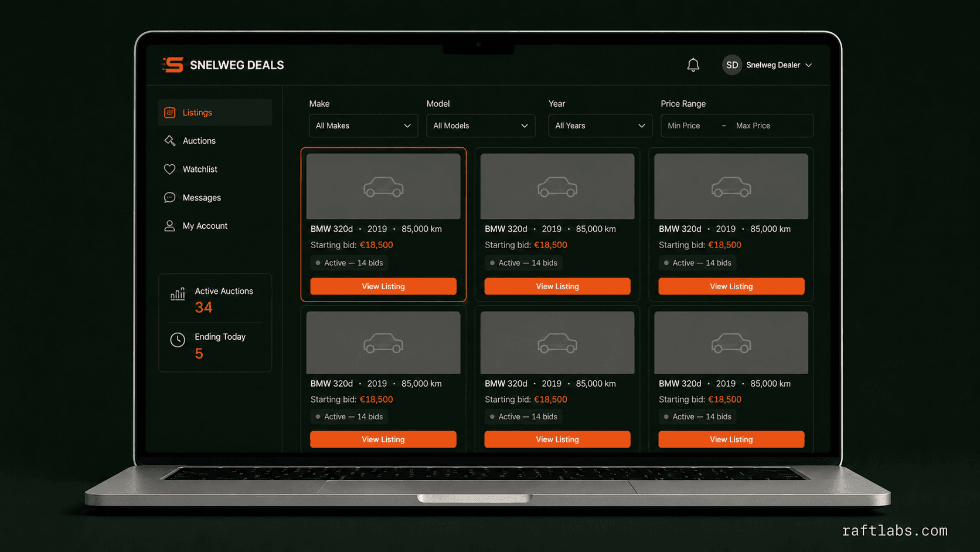Click the Price Range label
Viewport: 980px width, 552px height.
point(683,104)
